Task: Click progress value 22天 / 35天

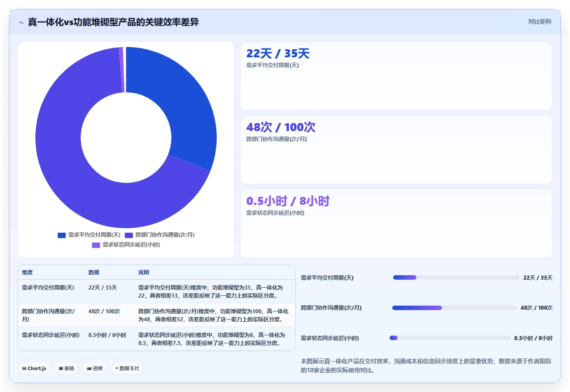Action: (x=538, y=278)
